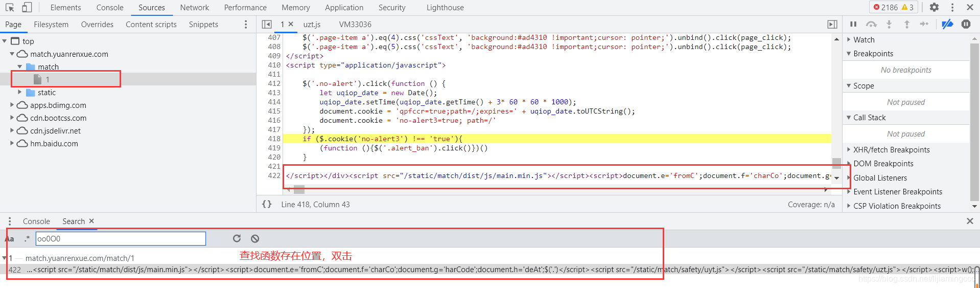Open the Security panel
This screenshot has height=288, width=980.
pyautogui.click(x=392, y=7)
